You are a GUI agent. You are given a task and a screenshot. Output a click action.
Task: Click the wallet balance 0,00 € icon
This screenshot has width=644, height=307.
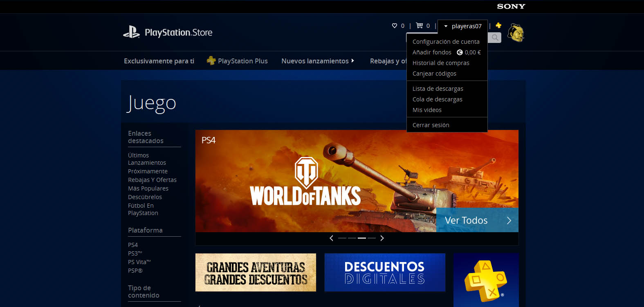point(460,52)
